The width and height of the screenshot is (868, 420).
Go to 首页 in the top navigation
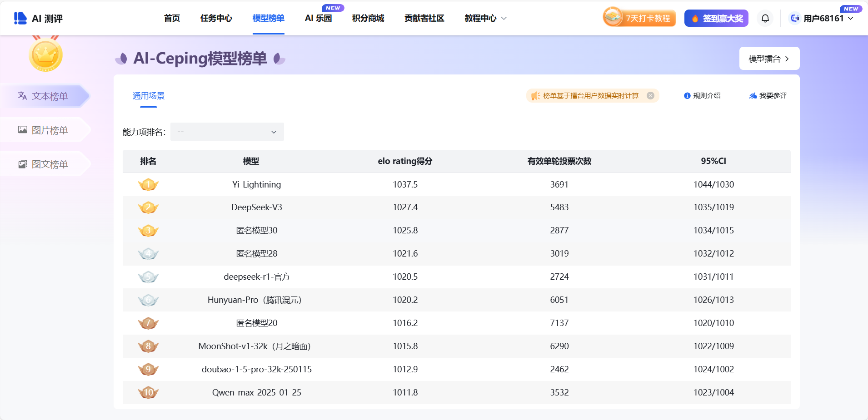(x=172, y=18)
